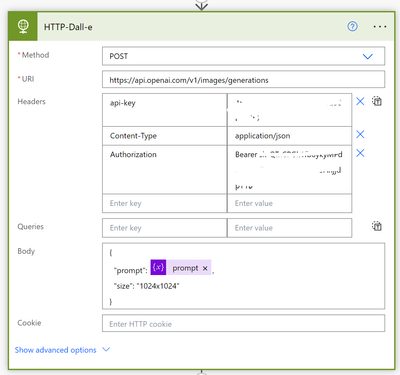Click the empty Headers Enter value field

(289, 203)
